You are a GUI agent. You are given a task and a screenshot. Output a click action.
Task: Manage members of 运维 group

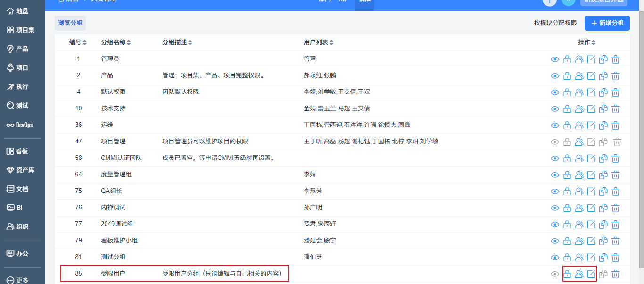tap(579, 125)
